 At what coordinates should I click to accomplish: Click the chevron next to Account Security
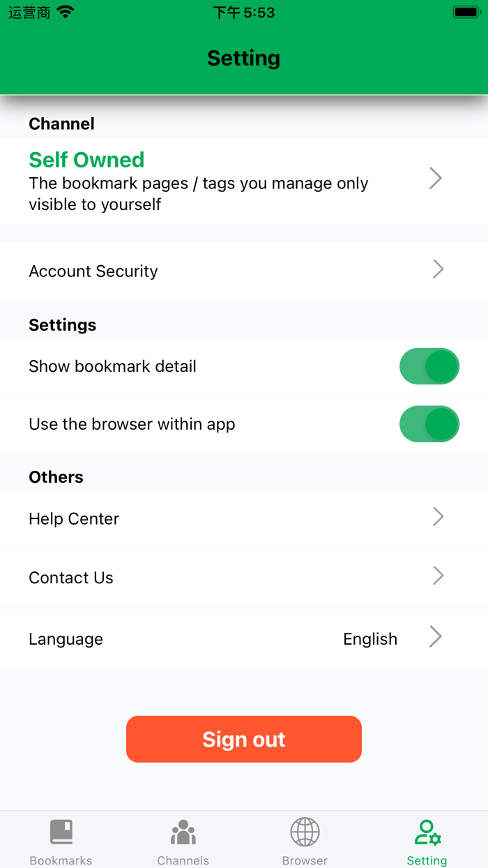(x=438, y=271)
